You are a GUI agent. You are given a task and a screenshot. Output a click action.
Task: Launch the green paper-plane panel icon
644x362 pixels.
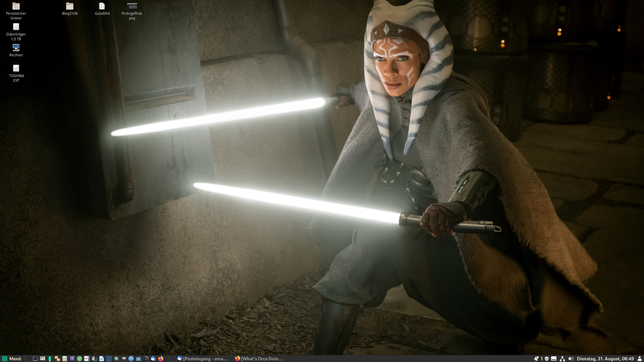(x=79, y=359)
